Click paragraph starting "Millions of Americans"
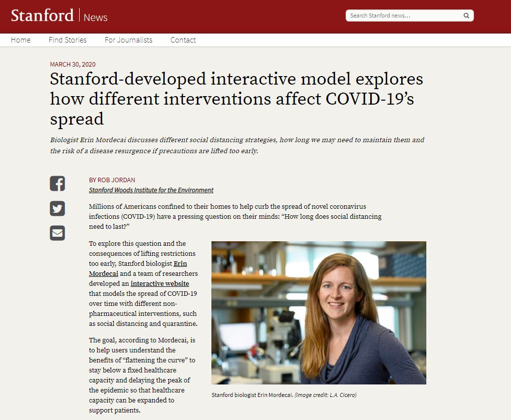511x420 pixels. pos(235,217)
